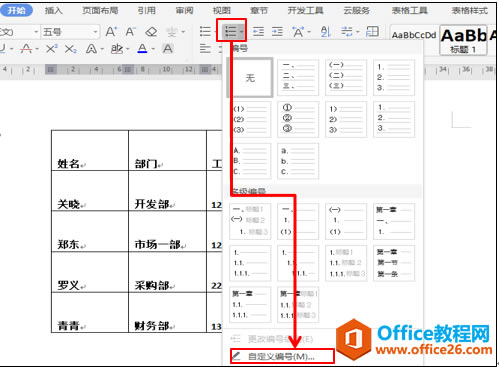Click the phonetic guide 变 icon
499x367 pixels.
tap(172, 32)
